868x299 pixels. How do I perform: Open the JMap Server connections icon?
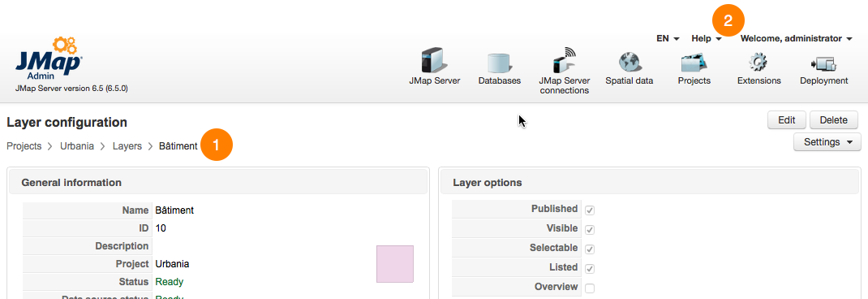click(564, 60)
